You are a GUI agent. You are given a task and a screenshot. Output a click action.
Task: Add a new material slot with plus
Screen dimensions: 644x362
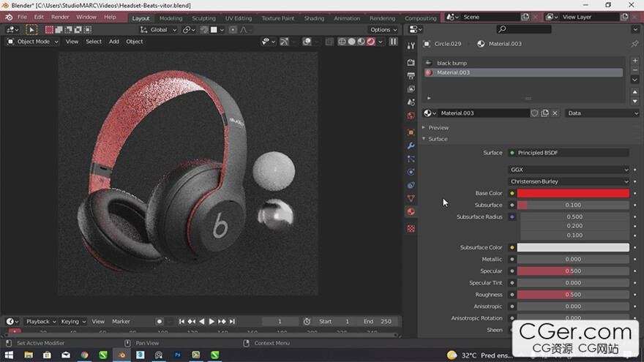[635, 61]
